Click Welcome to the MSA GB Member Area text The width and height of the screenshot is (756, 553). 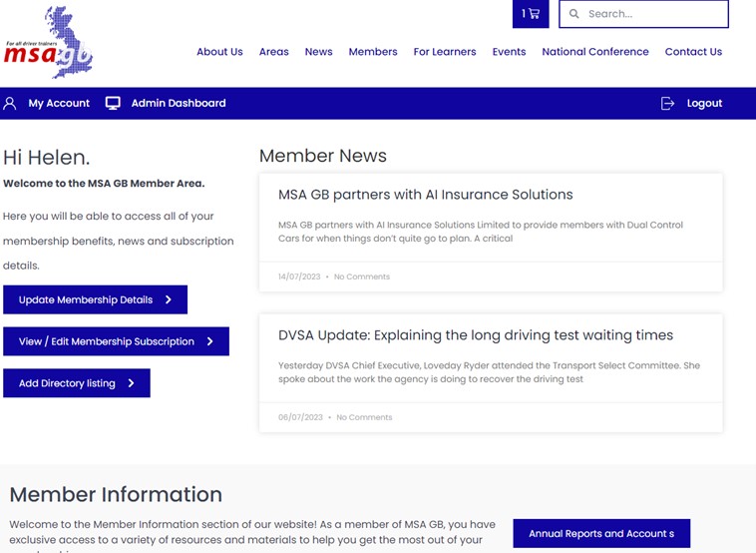[x=104, y=184]
